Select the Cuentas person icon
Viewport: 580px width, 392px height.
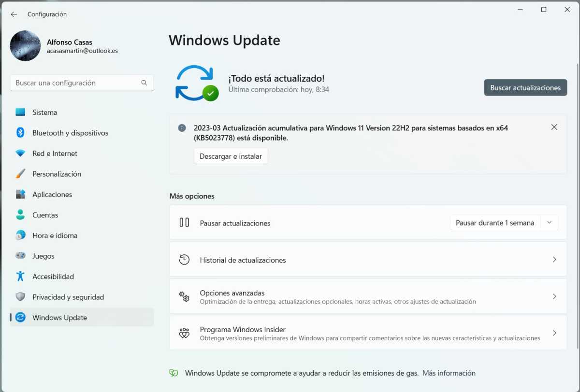[x=20, y=215]
